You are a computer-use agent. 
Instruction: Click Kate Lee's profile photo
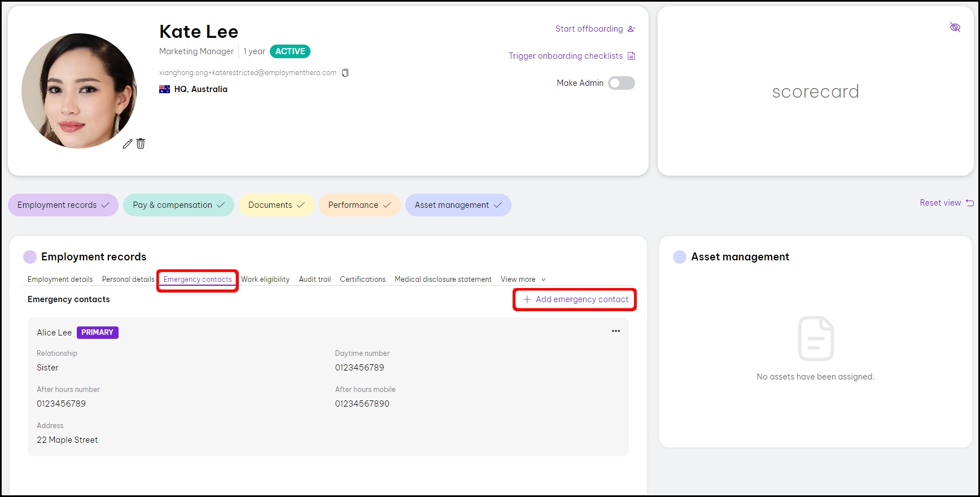pyautogui.click(x=79, y=91)
